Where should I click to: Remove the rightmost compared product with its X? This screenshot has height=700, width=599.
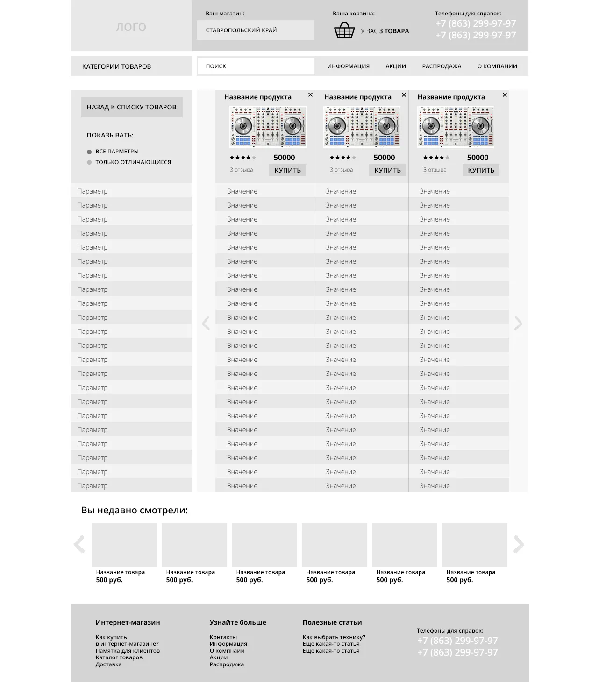[x=505, y=95]
